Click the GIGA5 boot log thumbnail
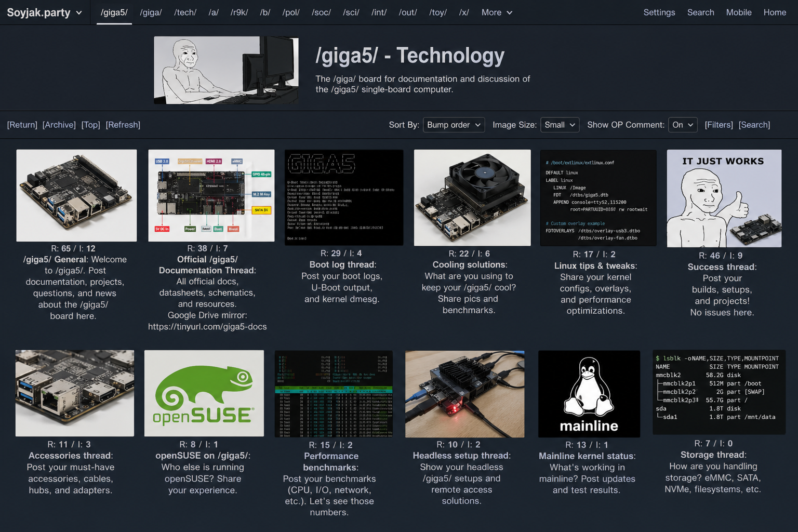 click(x=343, y=197)
